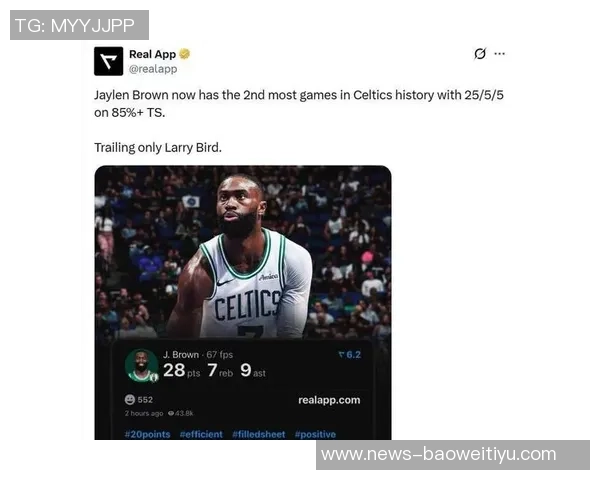Viewport: 600px width, 480px height.
Task: Click the Real App profile avatar
Action: pos(109,61)
